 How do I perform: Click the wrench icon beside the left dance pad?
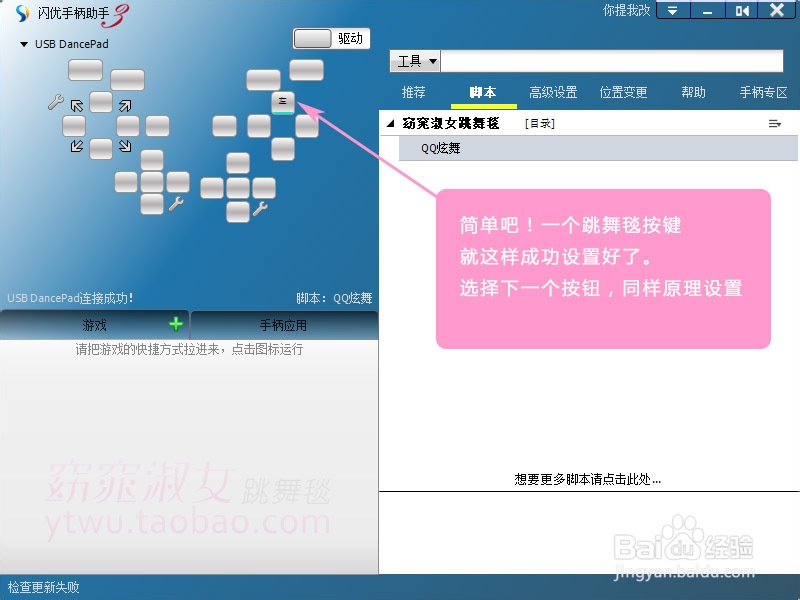click(56, 101)
